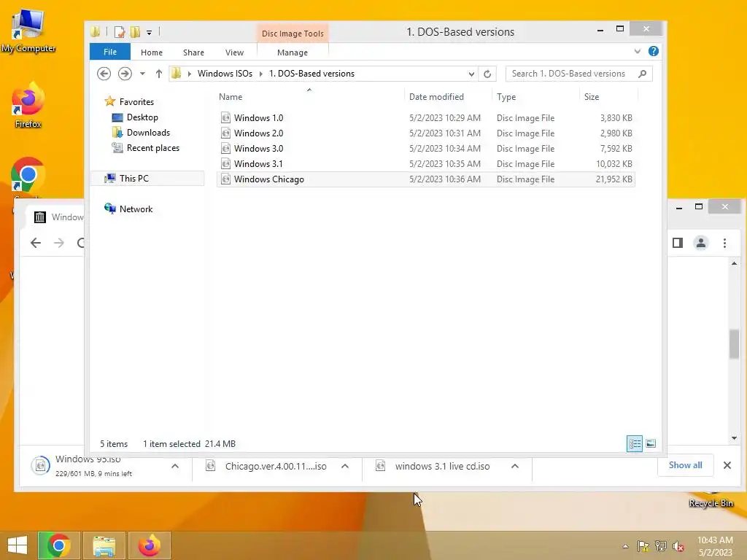
Task: Select the Windows 2.0 disc image file
Action: pos(425,133)
